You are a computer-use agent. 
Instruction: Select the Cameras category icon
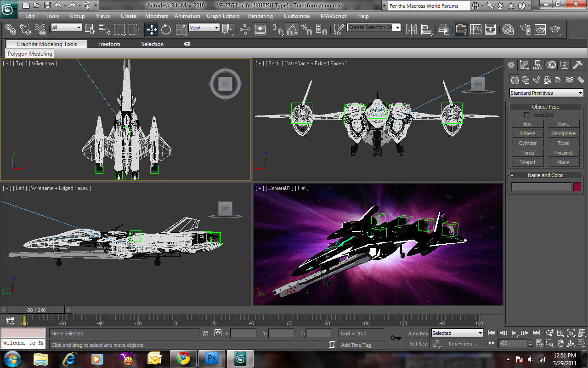[547, 80]
